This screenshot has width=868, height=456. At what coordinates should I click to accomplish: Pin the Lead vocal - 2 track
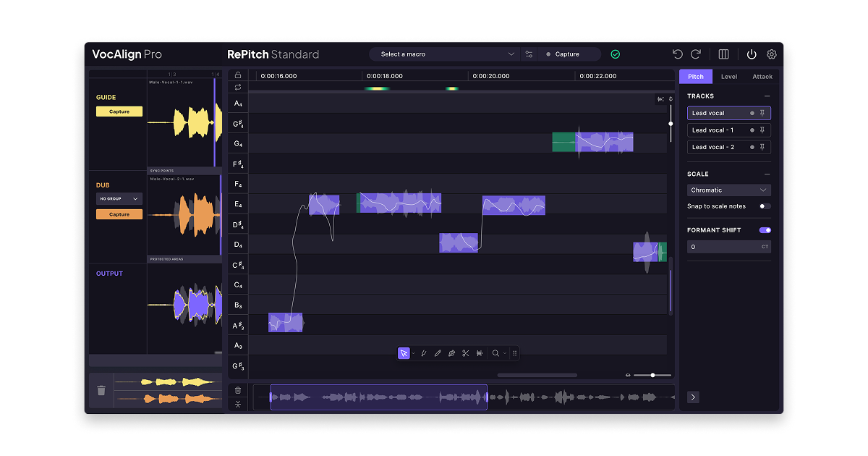click(x=762, y=147)
